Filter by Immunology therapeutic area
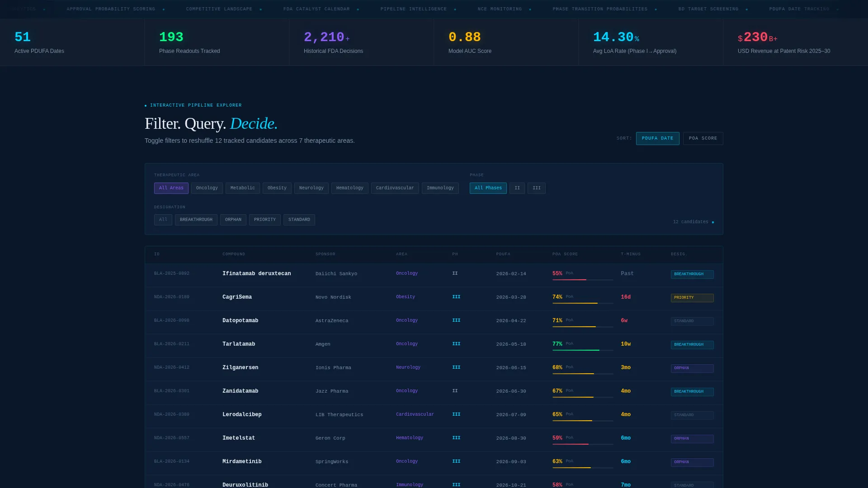 pyautogui.click(x=440, y=188)
